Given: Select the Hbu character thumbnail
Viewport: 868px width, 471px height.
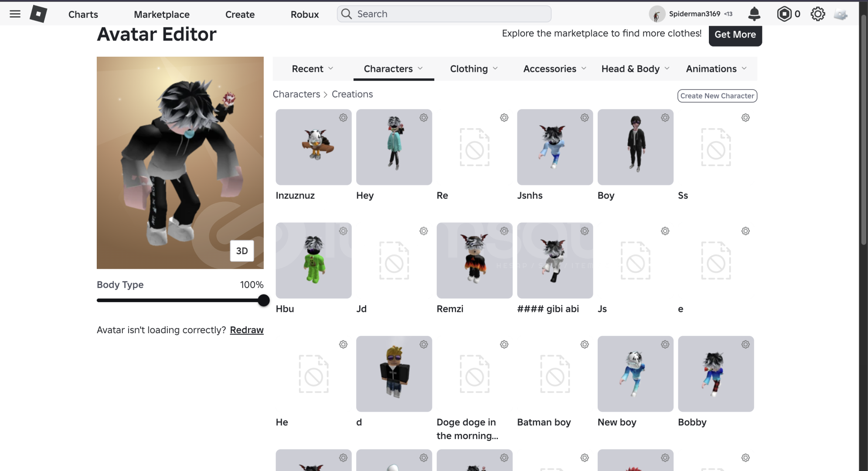Looking at the screenshot, I should point(313,260).
